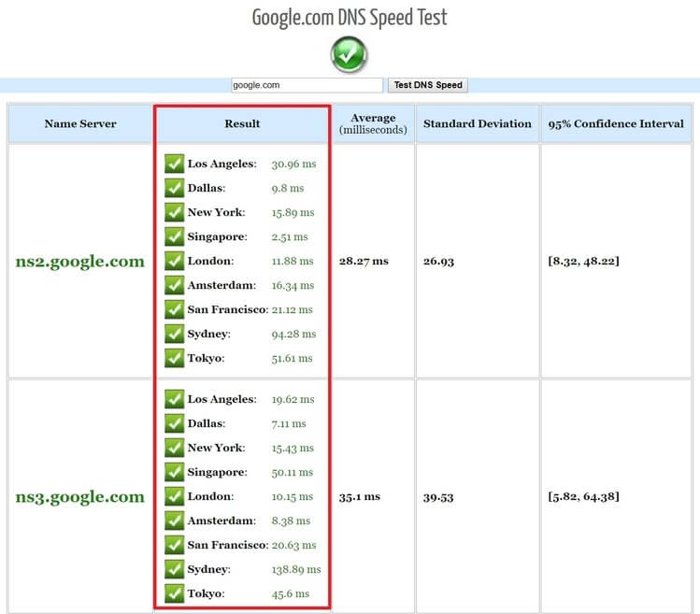This screenshot has width=700, height=614.
Task: Select the 21.12 ms San Francisco value
Action: pos(292,309)
